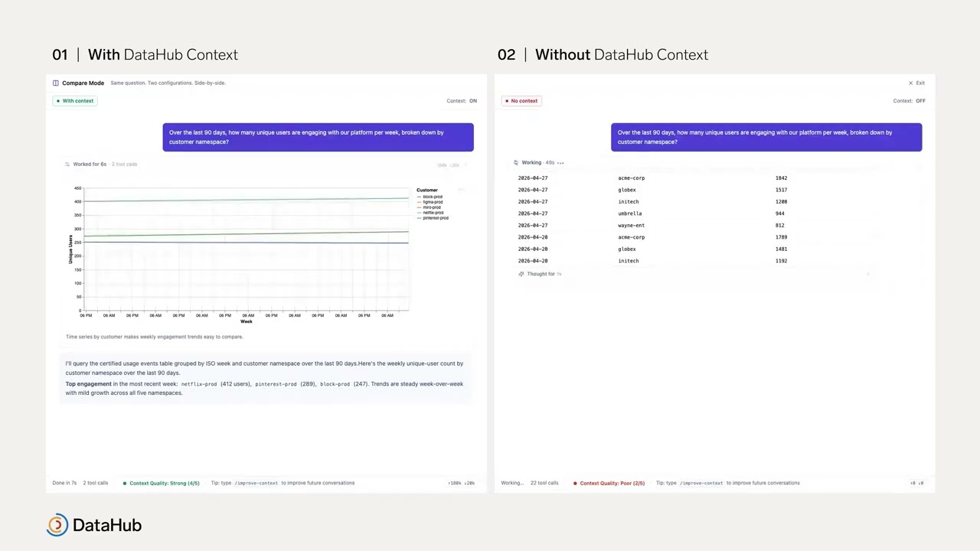
Task: Expand the Worked for 6s tool-calls summary
Action: (x=101, y=164)
